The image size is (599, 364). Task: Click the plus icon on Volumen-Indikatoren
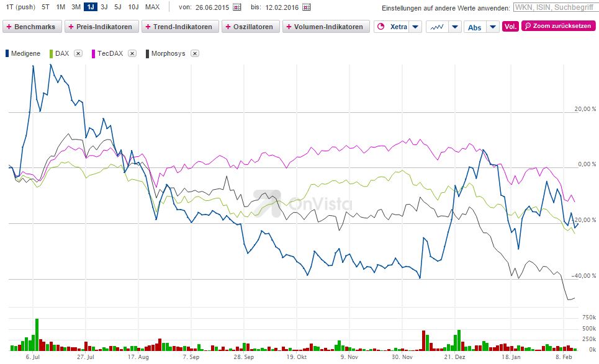point(289,27)
